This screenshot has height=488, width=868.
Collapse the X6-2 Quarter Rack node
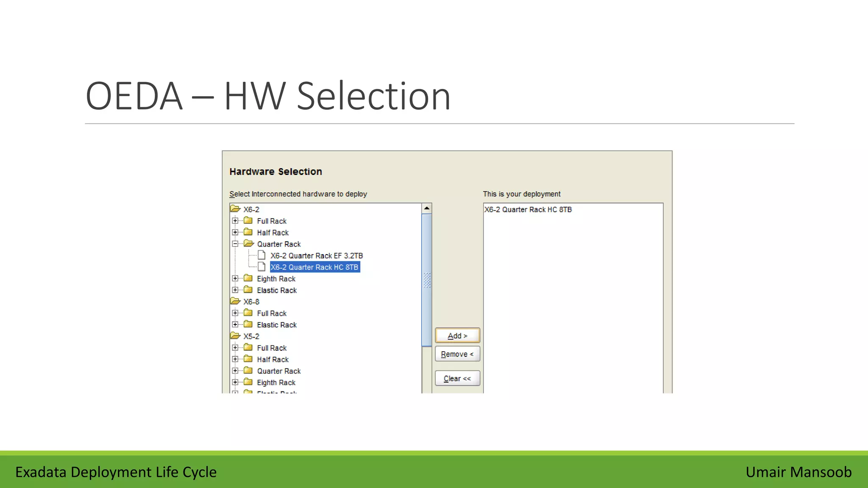pos(235,244)
